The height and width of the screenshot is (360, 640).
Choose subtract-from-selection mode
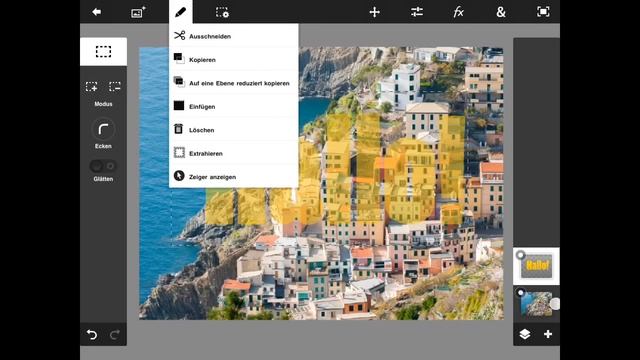(115, 87)
